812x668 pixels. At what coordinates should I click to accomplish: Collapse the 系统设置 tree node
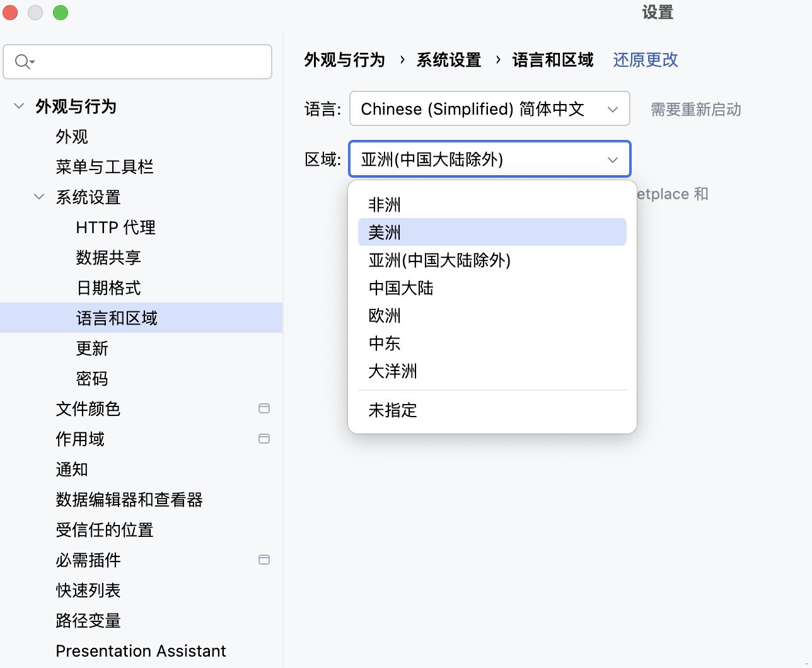coord(39,197)
